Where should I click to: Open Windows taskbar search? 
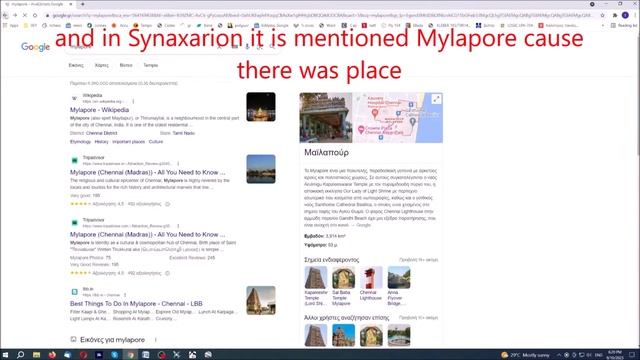click(x=20, y=355)
